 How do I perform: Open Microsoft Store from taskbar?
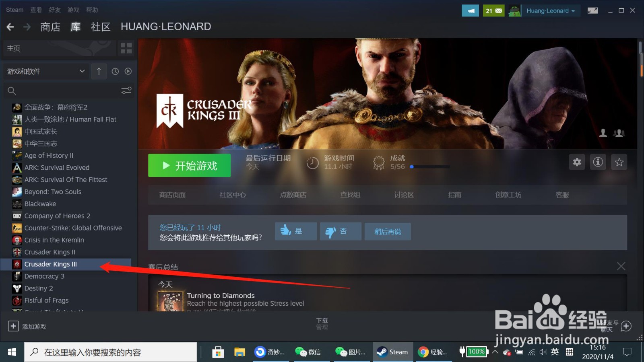[x=218, y=352]
